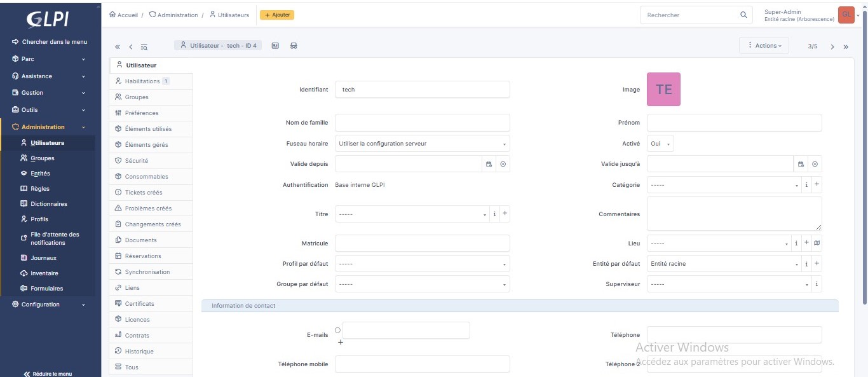This screenshot has height=377, width=868.
Task: Open the Catégorie dropdown
Action: [x=724, y=185]
